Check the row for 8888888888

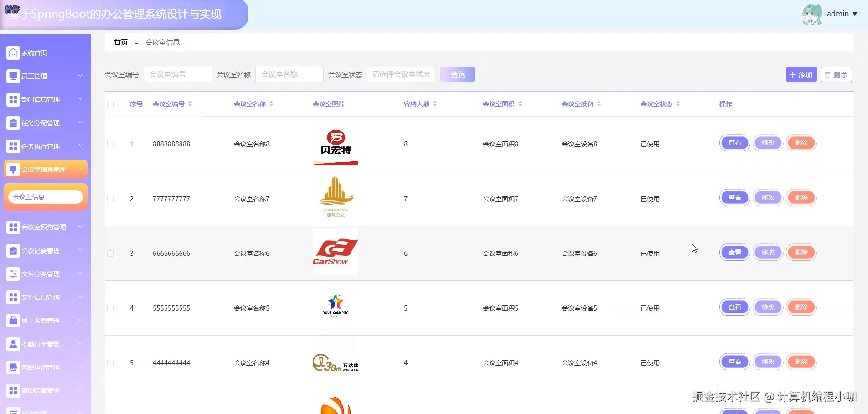pos(110,144)
